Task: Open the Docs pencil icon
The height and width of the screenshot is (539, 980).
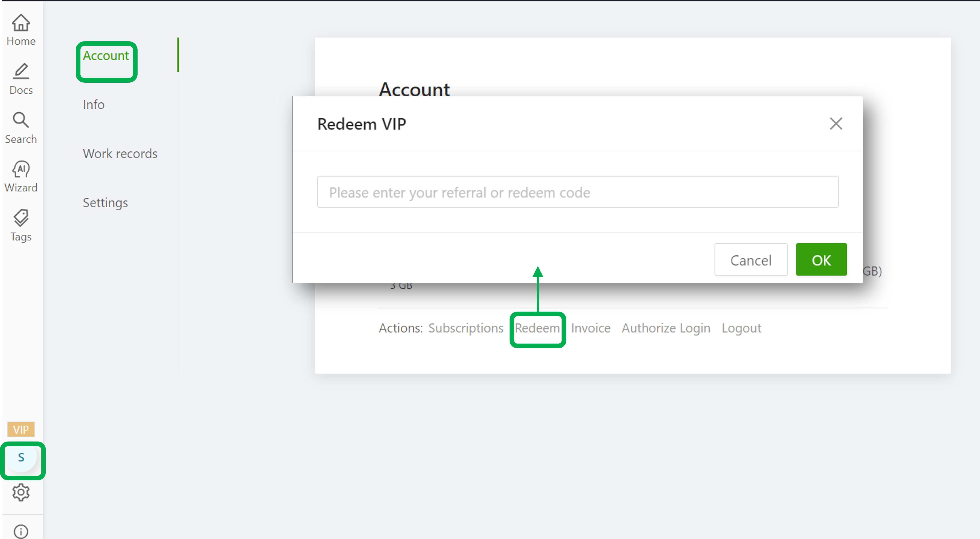Action: pyautogui.click(x=21, y=71)
